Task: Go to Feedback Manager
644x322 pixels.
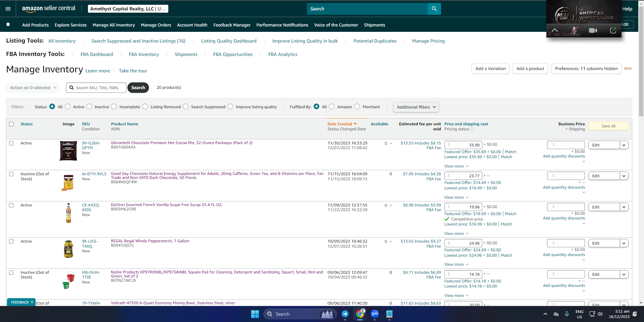Action: click(232, 25)
